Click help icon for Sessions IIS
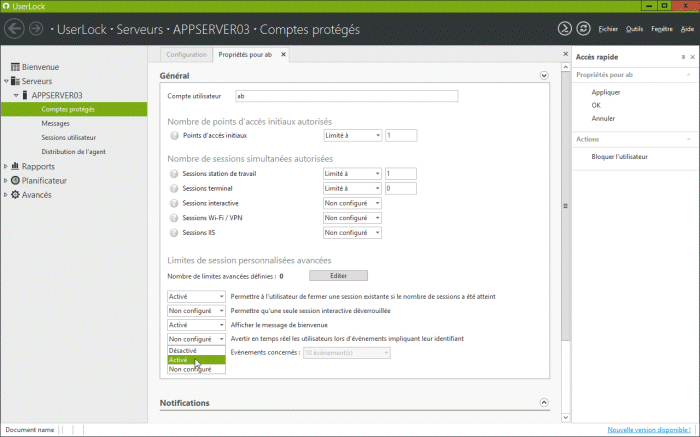 (174, 233)
